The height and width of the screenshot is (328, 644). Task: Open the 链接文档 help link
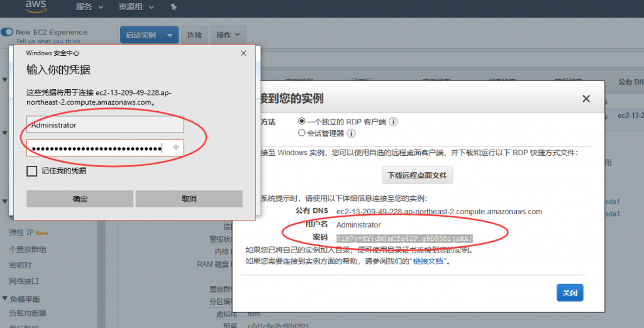428,261
